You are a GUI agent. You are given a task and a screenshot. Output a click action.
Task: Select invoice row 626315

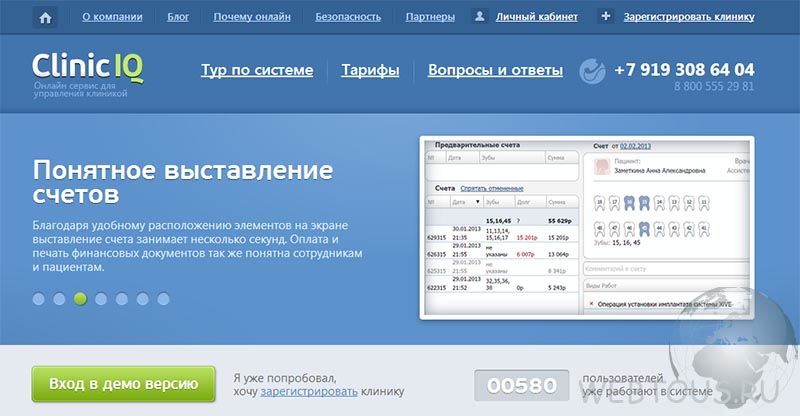pyautogui.click(x=502, y=250)
